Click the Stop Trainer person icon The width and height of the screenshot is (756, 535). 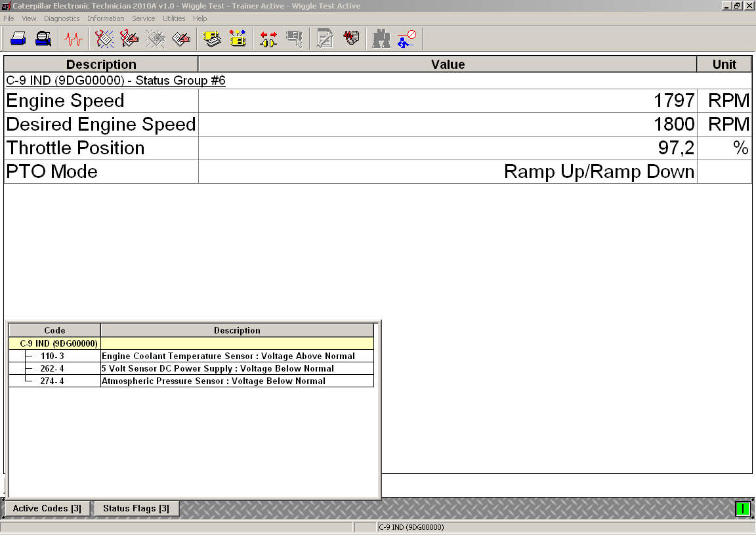[407, 39]
